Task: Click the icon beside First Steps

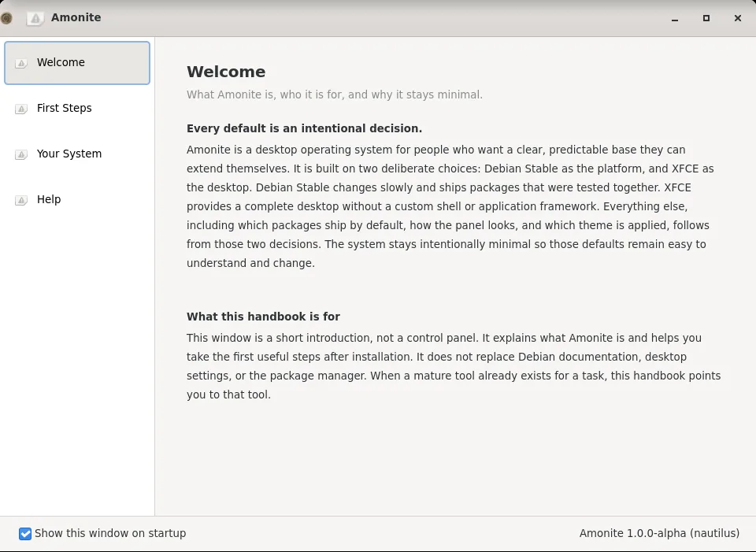Action: [x=21, y=109]
